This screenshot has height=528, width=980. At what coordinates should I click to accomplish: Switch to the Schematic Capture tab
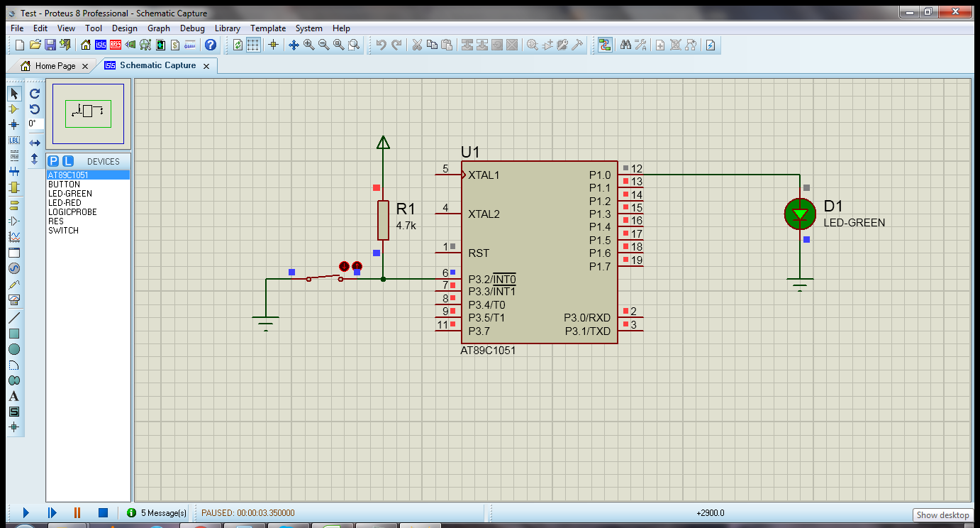coord(157,65)
